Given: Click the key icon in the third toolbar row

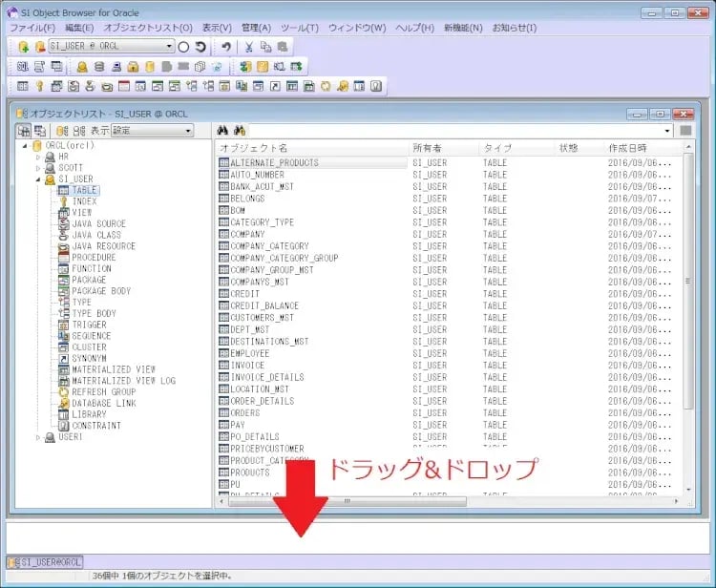Looking at the screenshot, I should [x=40, y=87].
